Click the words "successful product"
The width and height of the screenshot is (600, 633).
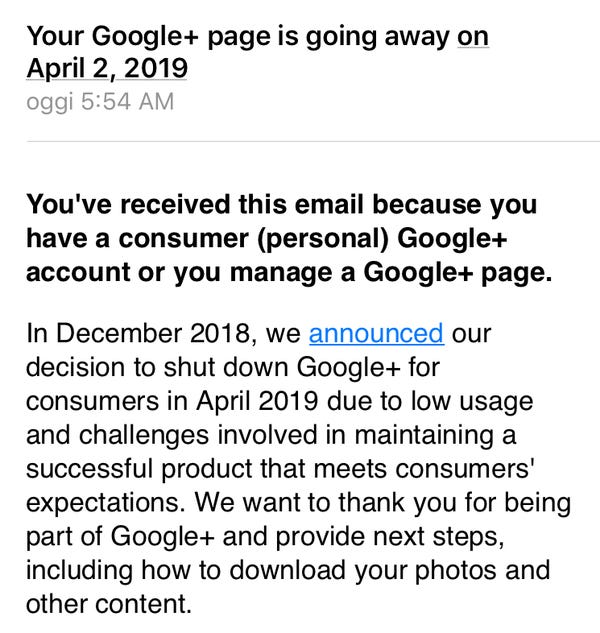pos(139,470)
